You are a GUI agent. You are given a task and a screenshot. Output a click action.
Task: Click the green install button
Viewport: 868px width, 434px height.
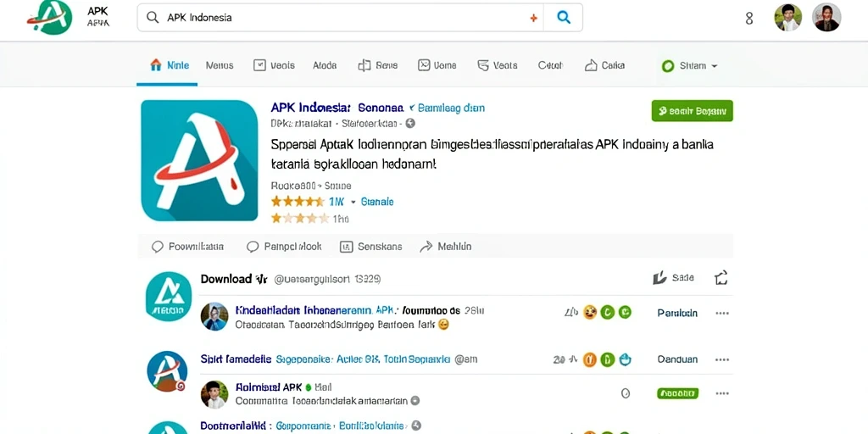[x=692, y=111]
